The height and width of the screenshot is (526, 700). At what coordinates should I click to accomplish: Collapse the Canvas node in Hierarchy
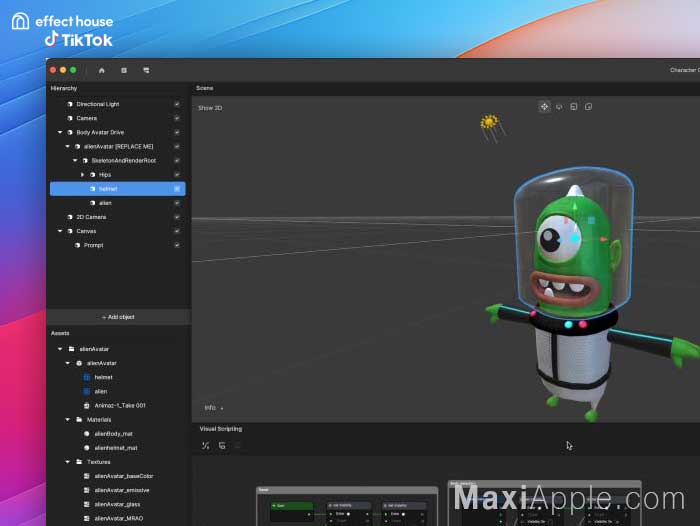tap(60, 231)
